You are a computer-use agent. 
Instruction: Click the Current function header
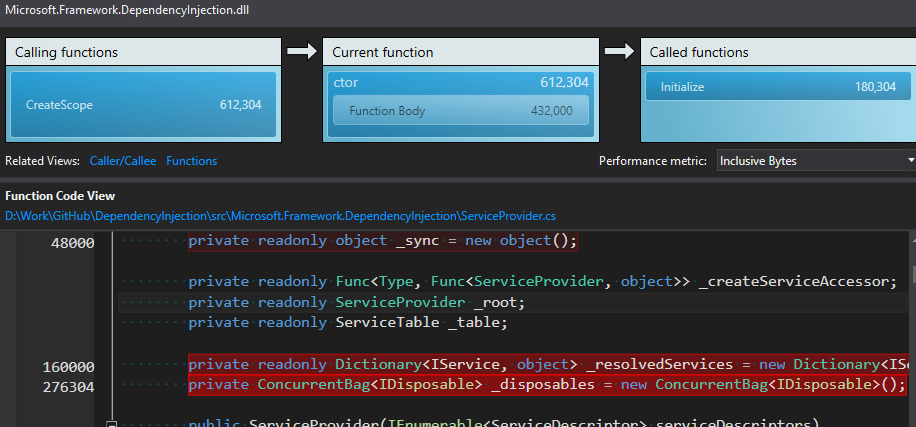point(460,52)
